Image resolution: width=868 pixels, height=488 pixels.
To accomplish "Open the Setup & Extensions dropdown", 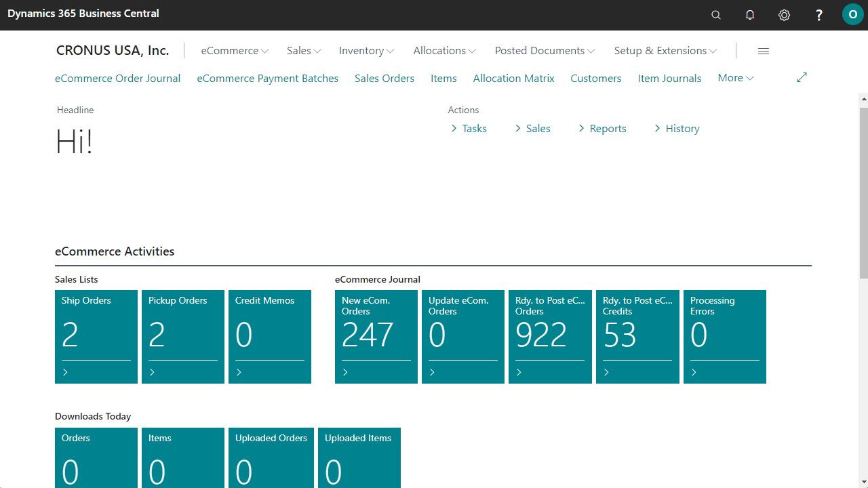I will [665, 51].
